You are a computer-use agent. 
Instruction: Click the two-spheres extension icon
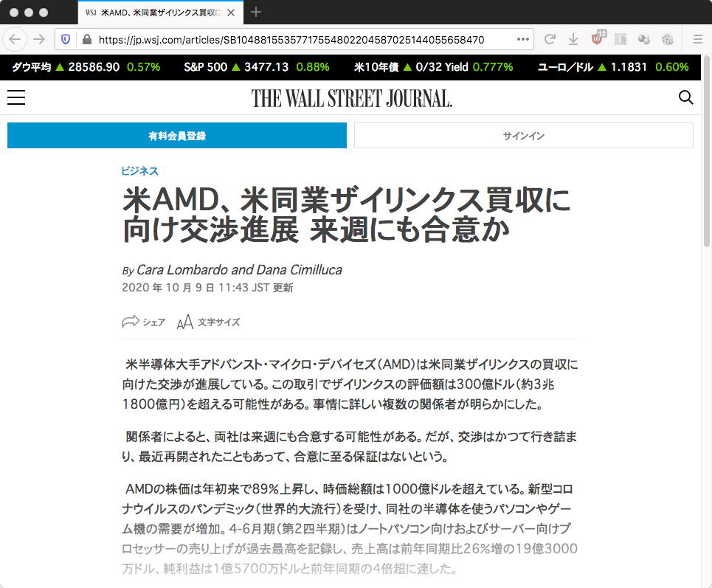tap(643, 40)
